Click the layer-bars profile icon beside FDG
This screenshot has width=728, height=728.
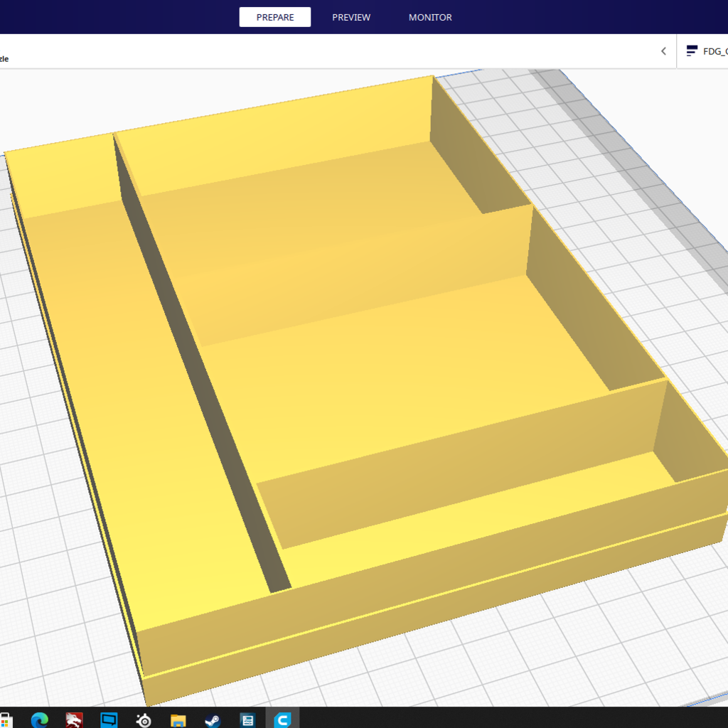pos(692,50)
